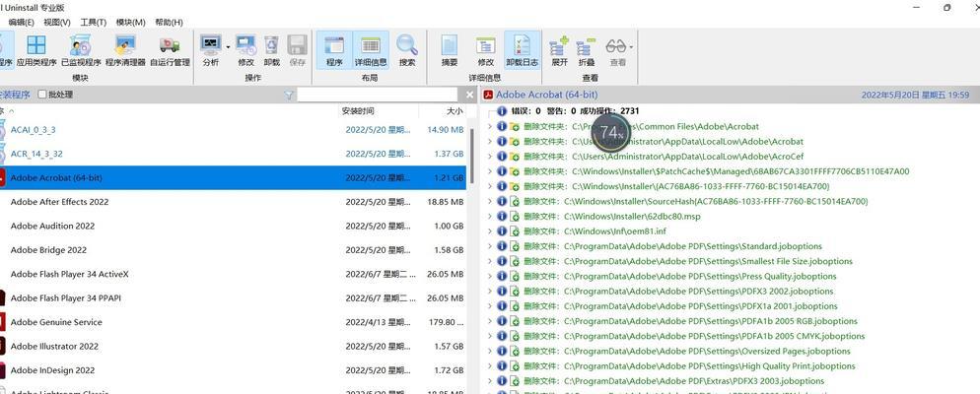Open the 编辑(E) menu

click(22, 23)
